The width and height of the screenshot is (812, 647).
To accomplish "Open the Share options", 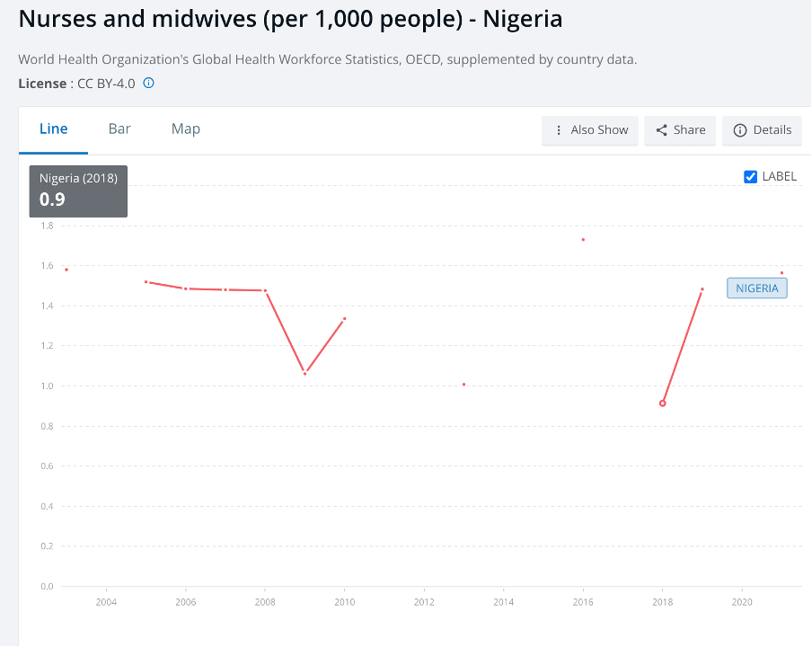I will point(680,130).
